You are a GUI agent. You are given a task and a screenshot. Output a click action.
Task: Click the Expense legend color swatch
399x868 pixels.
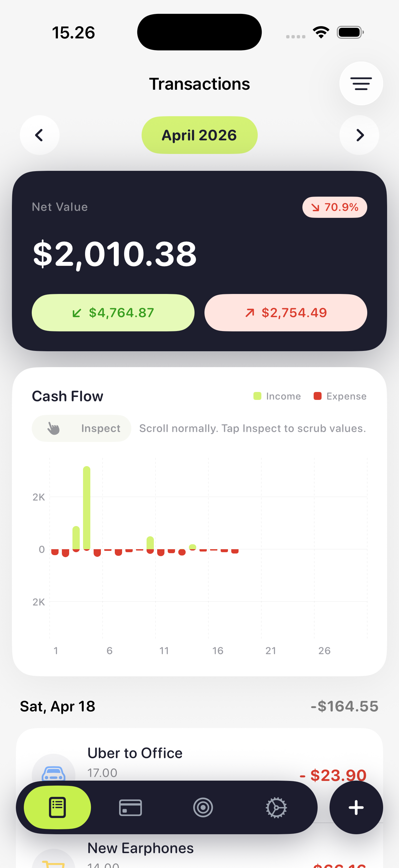point(317,396)
